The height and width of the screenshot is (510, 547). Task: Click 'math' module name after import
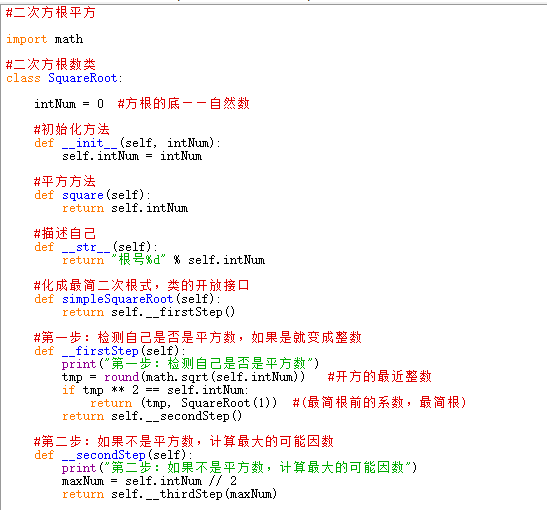pyautogui.click(x=69, y=39)
